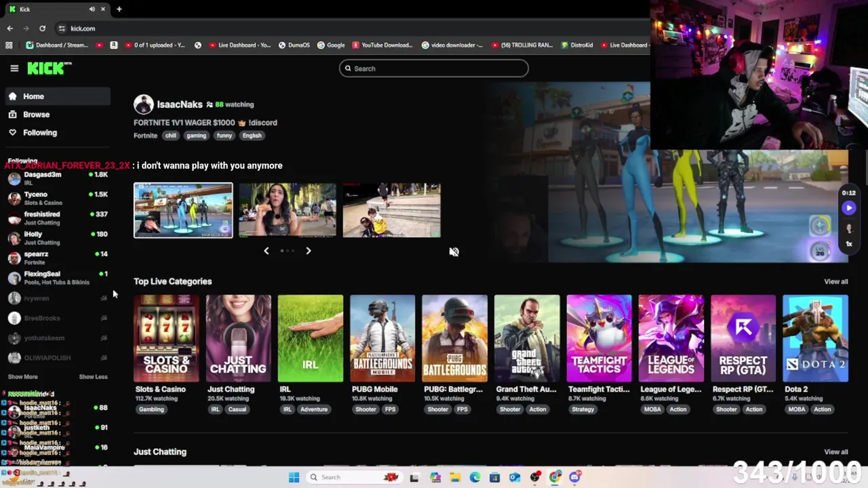Open Slots & Casino category

[166, 338]
